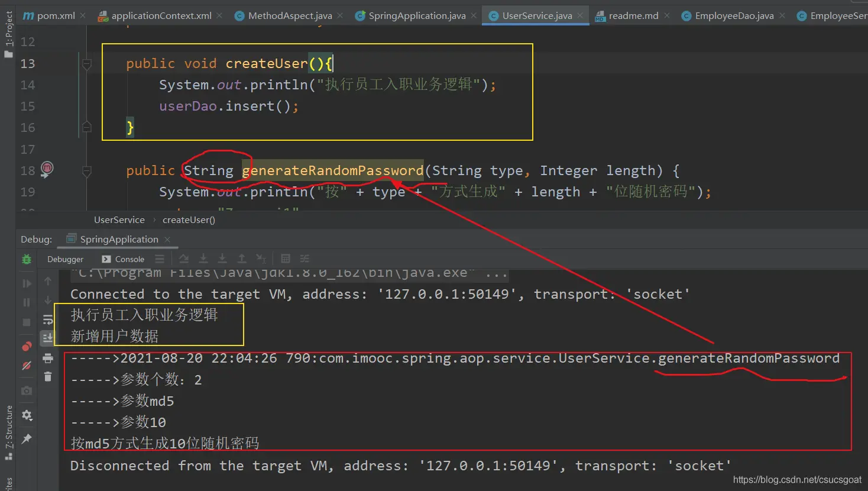
Task: Open debug settings gear icon
Action: (27, 415)
